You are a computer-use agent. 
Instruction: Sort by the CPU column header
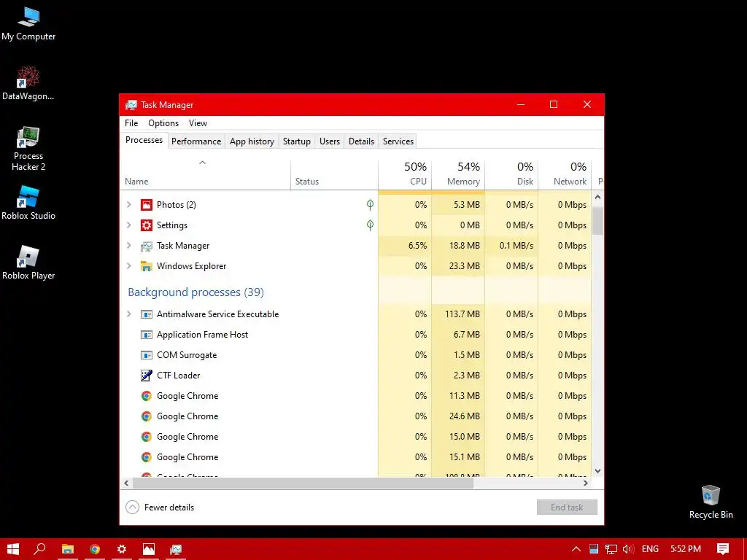pyautogui.click(x=405, y=174)
